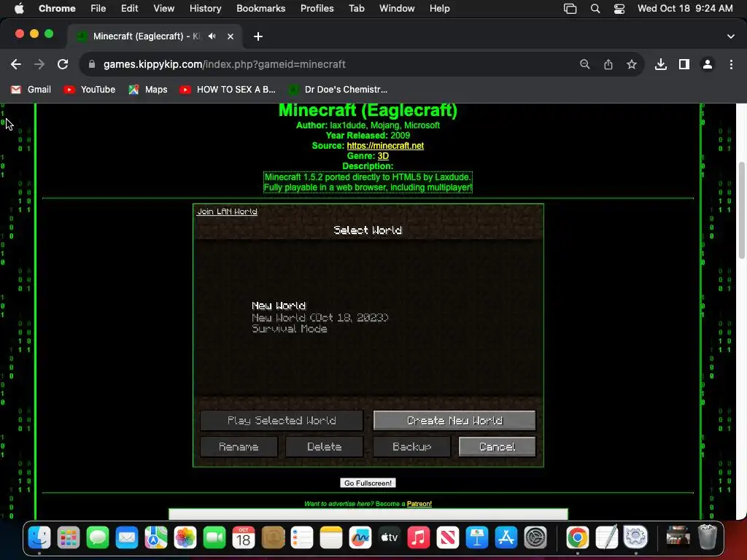This screenshot has height=560, width=747.
Task: Open Messages from the Dock
Action: click(98, 537)
